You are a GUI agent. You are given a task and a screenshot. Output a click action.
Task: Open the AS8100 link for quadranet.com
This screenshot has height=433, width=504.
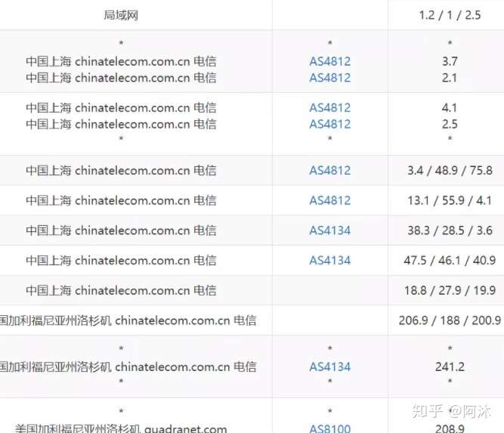(x=329, y=428)
